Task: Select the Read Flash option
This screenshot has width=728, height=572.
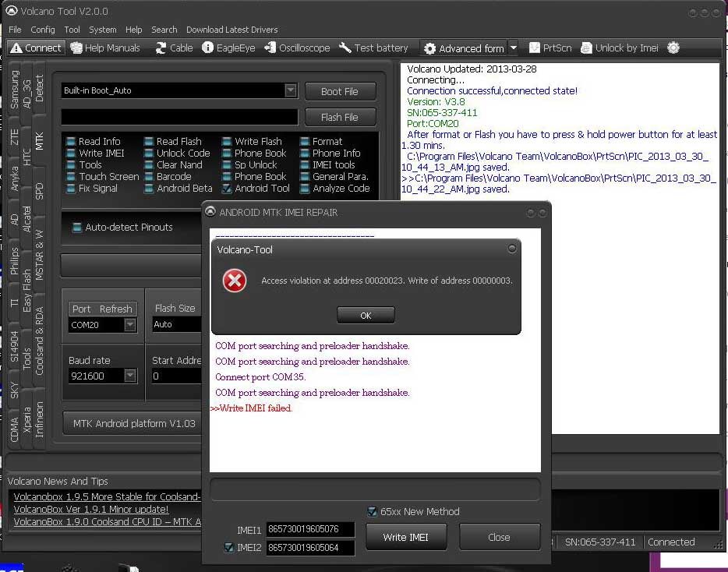Action: [173, 141]
